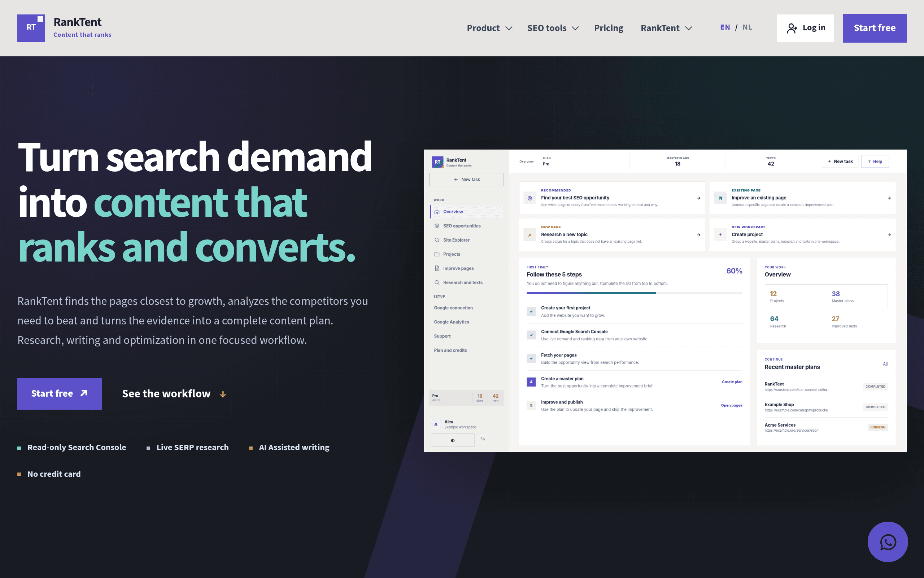Viewport: 924px width, 578px height.
Task: Click the user icon in Log in button
Action: pos(792,28)
